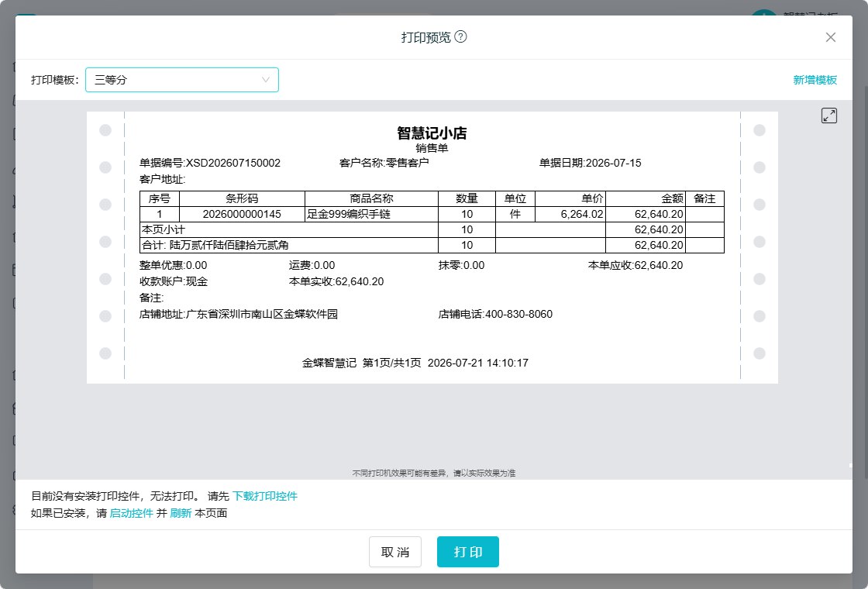
Task: Expand the print preview to fullscreen
Action: click(x=828, y=115)
